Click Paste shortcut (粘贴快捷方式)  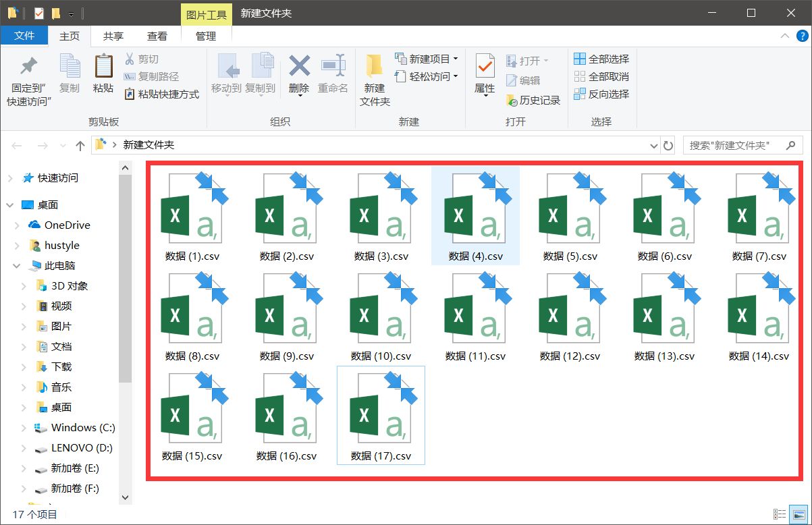(x=162, y=94)
